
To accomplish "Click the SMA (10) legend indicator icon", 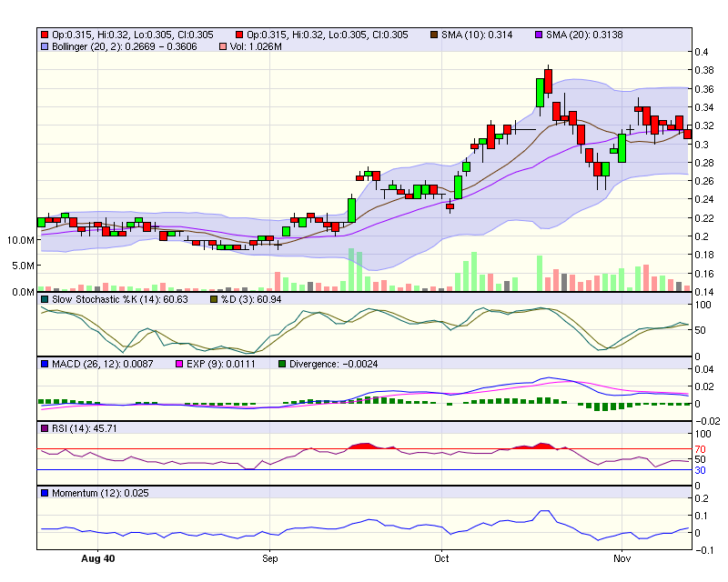I will [x=436, y=33].
